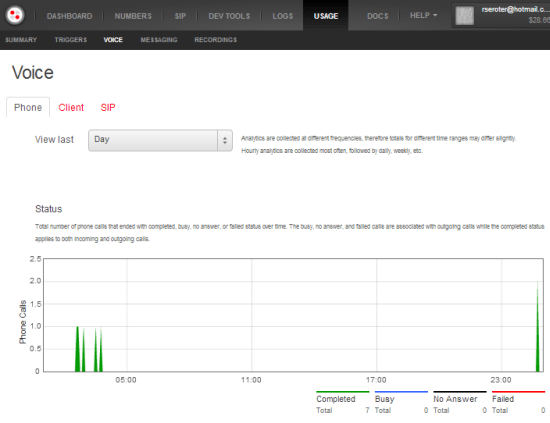550x423 pixels.
Task: Open the Logs section
Action: click(x=283, y=16)
